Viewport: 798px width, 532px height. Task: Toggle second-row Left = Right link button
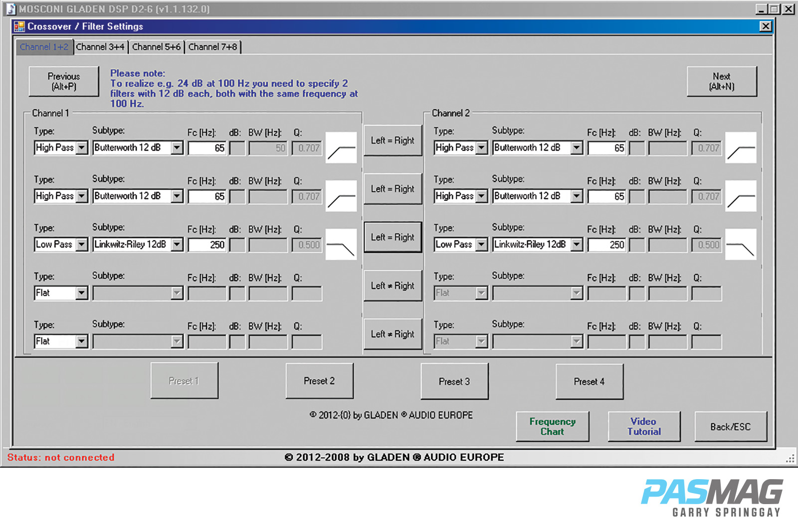(x=393, y=189)
